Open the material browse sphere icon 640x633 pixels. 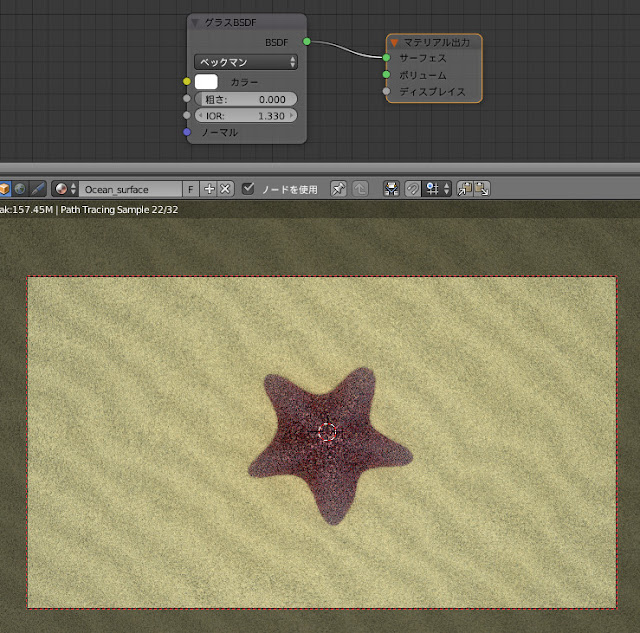pyautogui.click(x=64, y=189)
